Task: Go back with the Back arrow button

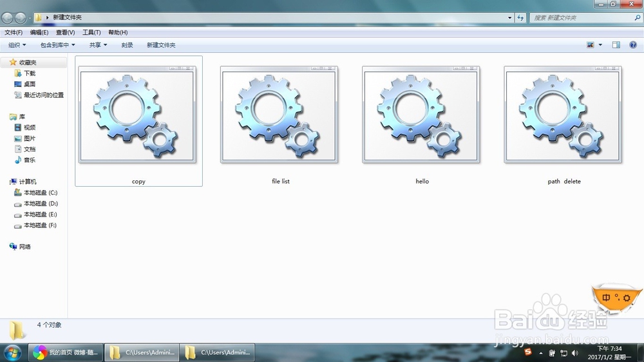Action: tap(7, 17)
